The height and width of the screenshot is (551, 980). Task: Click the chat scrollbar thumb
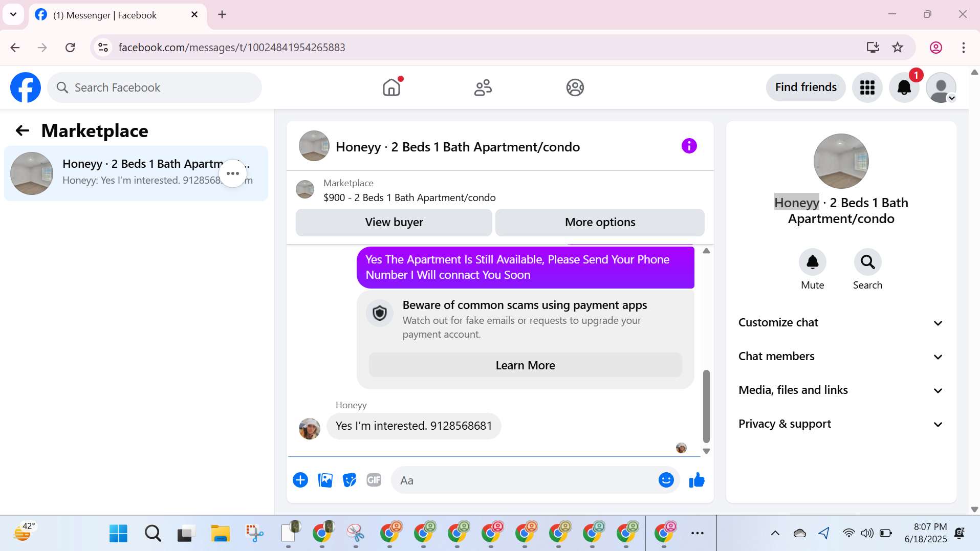(x=707, y=406)
